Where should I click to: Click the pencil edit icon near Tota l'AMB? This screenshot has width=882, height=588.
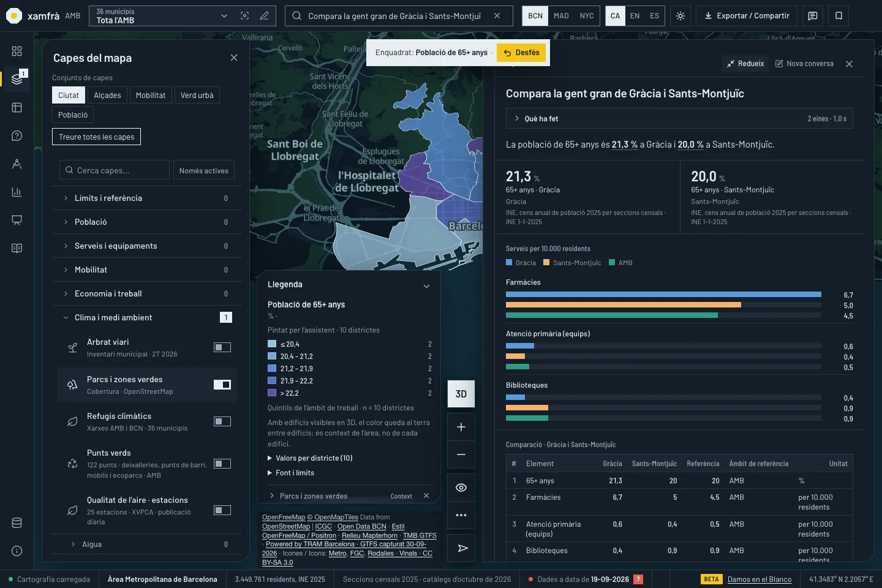(x=264, y=16)
